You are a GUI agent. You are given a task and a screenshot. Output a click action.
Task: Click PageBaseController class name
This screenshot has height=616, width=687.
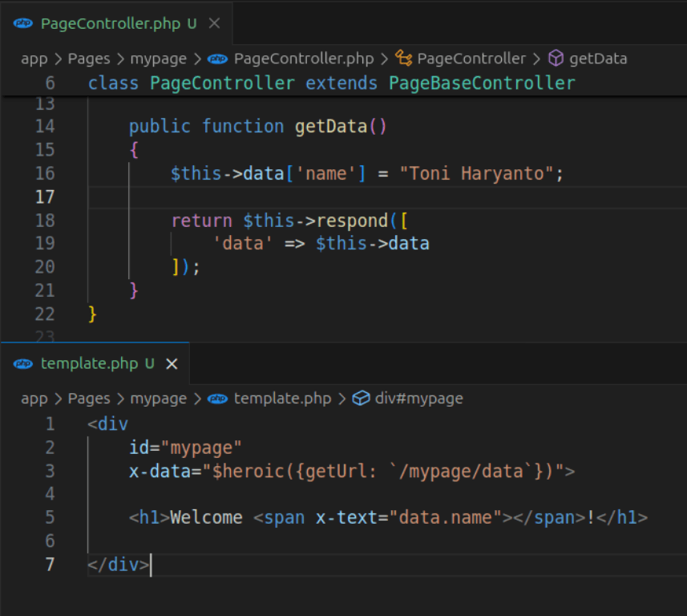(x=482, y=83)
